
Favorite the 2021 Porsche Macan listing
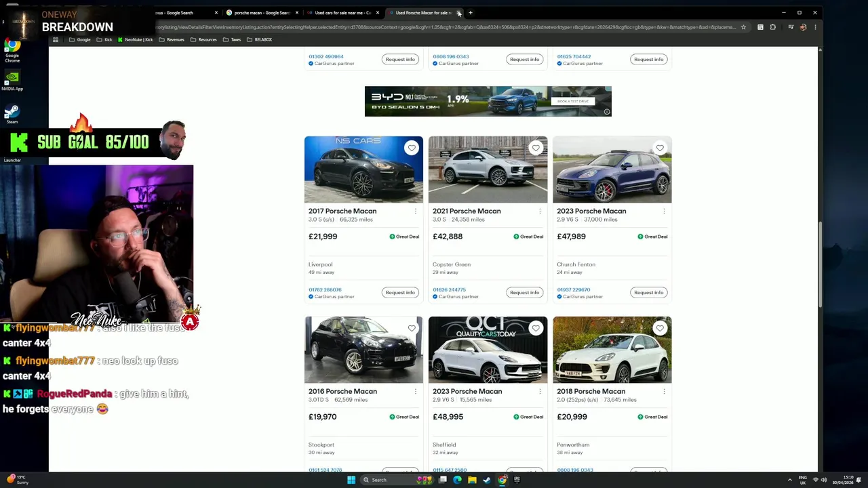pos(536,148)
